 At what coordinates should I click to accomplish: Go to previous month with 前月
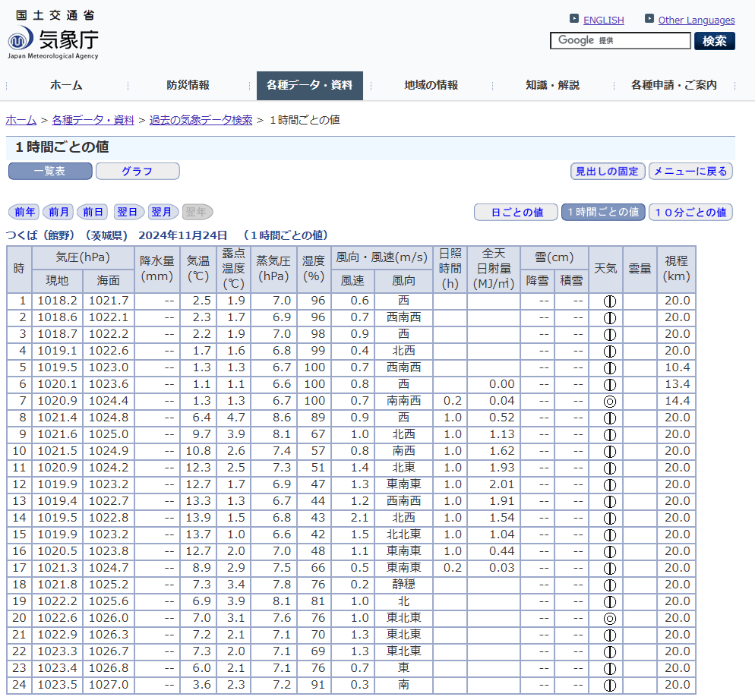(58, 212)
